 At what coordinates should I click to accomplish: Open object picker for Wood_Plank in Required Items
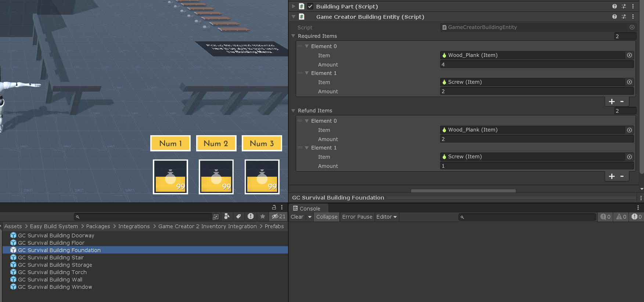629,55
